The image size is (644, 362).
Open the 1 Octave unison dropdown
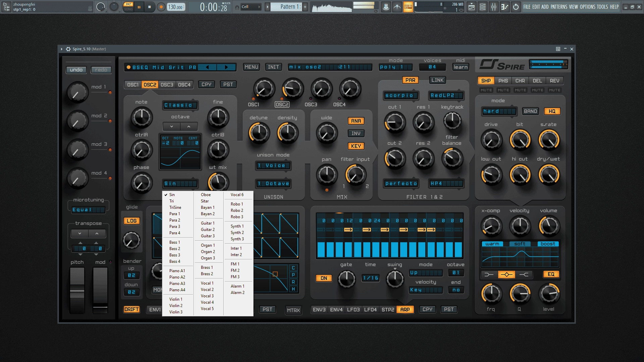273,184
